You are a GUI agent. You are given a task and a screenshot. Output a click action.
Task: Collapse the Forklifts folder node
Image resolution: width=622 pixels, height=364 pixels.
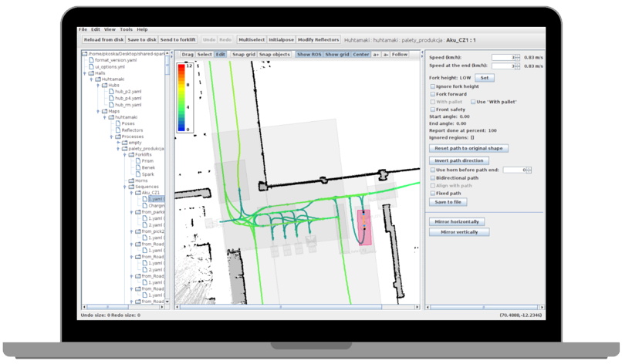pos(125,154)
